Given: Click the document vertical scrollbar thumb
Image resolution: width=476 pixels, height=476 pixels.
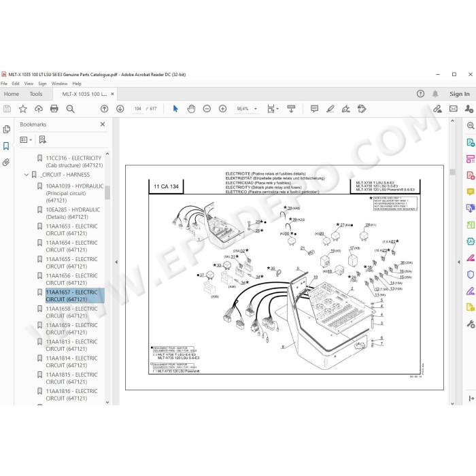Looking at the screenshot, I should point(452,172).
